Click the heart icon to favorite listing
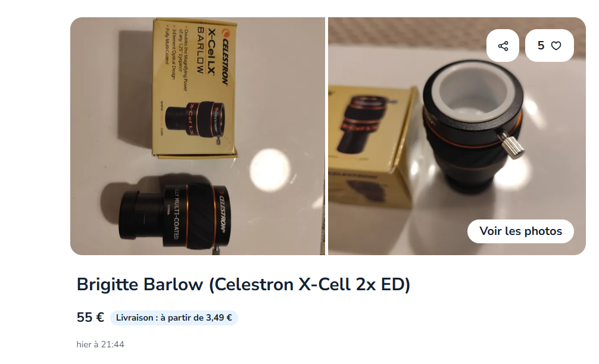This screenshot has width=599, height=364. pos(556,46)
